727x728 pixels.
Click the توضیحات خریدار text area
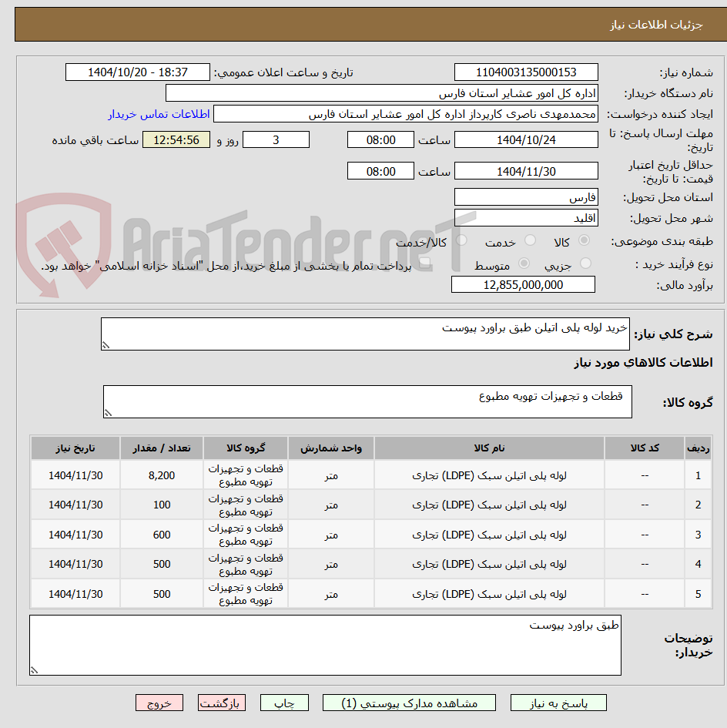326,646
